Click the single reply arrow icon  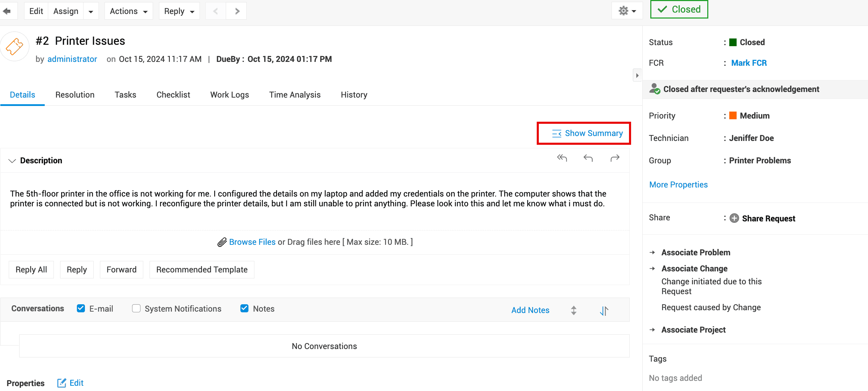coord(588,158)
